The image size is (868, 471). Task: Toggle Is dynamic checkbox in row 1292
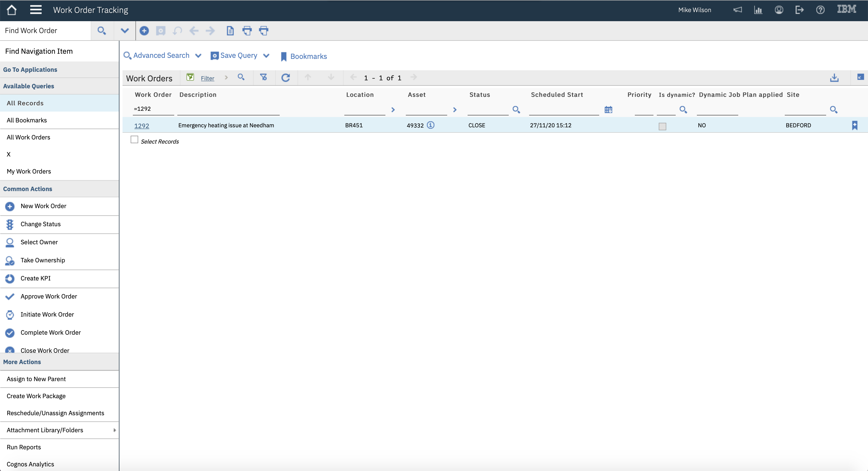(x=663, y=126)
